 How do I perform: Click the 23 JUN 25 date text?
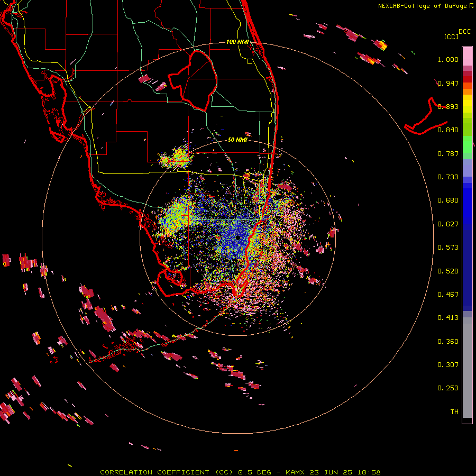[x=331, y=472]
